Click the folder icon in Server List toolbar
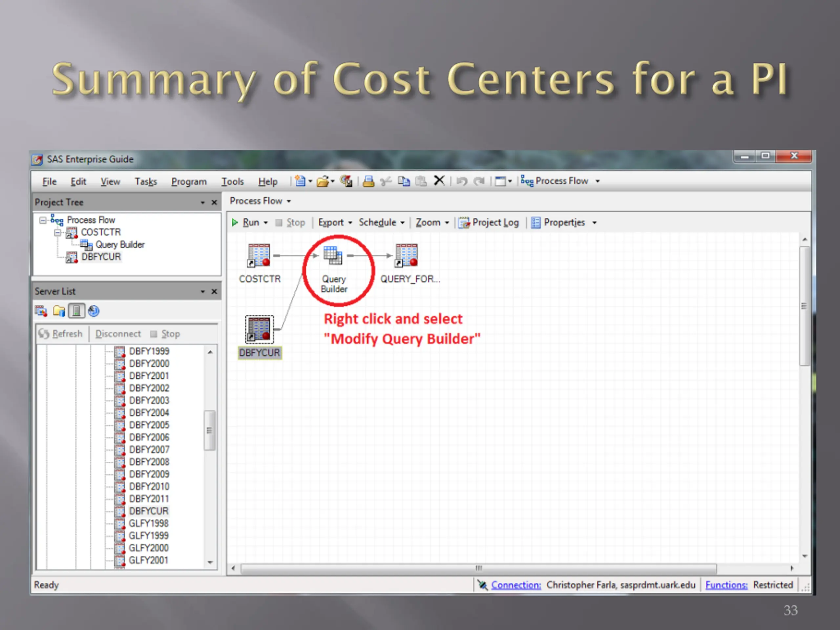Image resolution: width=840 pixels, height=630 pixels. [x=59, y=311]
